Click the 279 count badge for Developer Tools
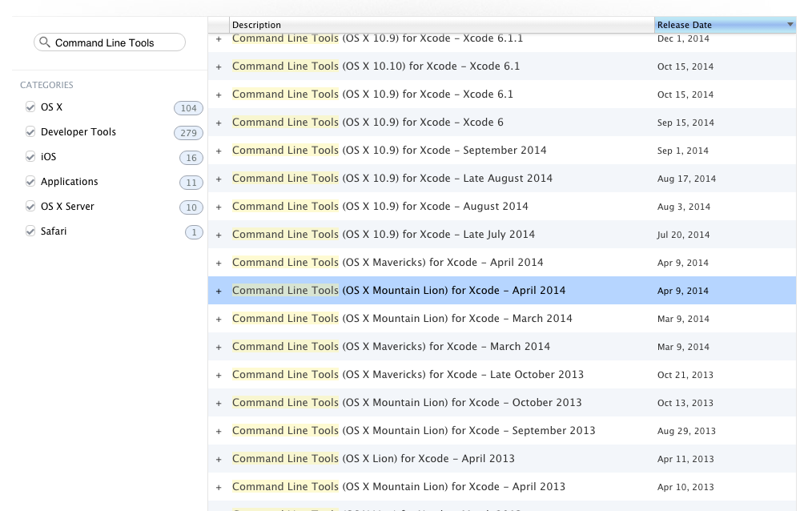 tap(188, 132)
